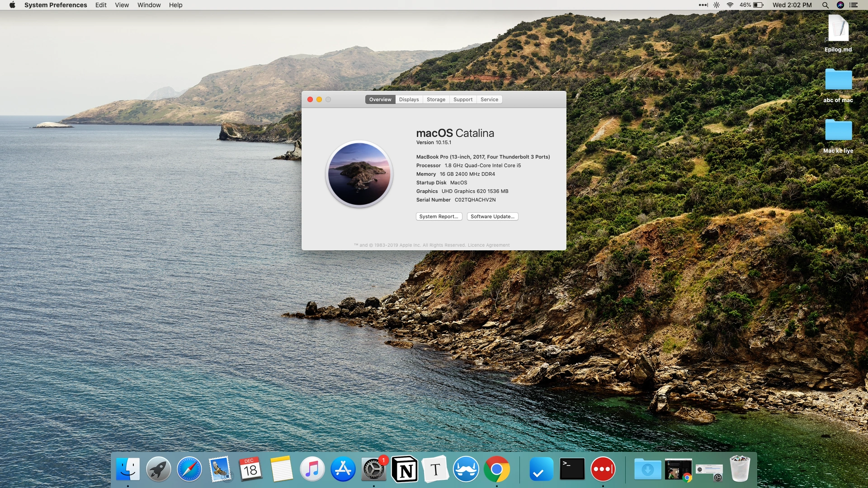The image size is (868, 488).
Task: Open Music app in the Dock
Action: coord(312,469)
